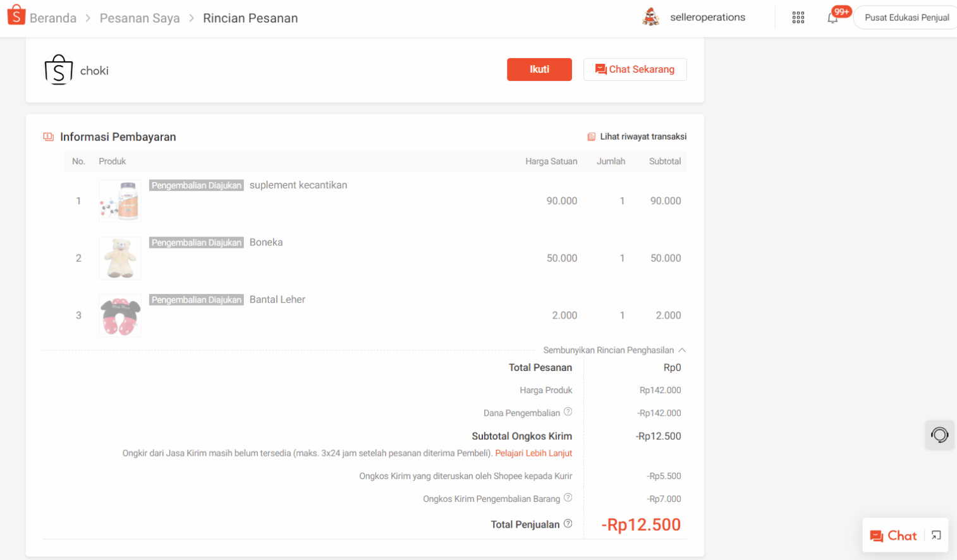Click the suplement kecantikan product thumbnail

[x=119, y=200]
